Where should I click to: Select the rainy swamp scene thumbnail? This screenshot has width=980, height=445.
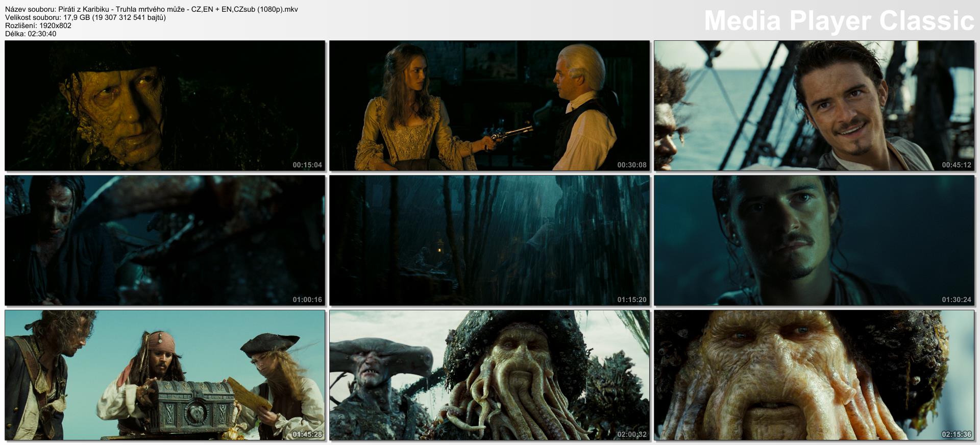489,240
